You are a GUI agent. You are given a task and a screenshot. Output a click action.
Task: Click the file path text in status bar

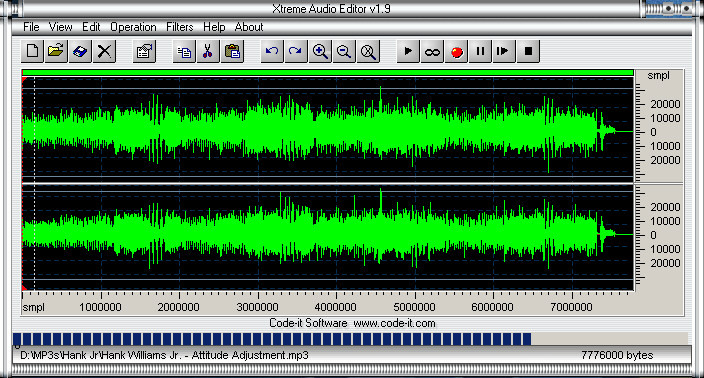(x=164, y=356)
